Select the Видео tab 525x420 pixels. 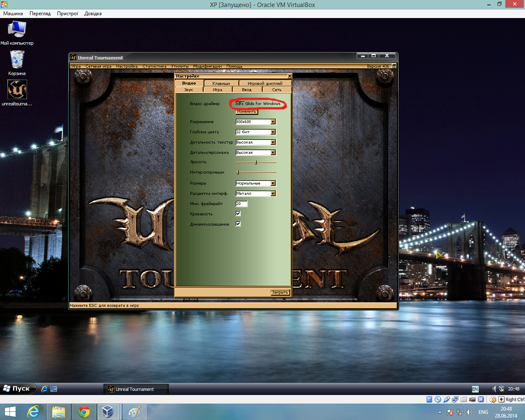click(189, 83)
